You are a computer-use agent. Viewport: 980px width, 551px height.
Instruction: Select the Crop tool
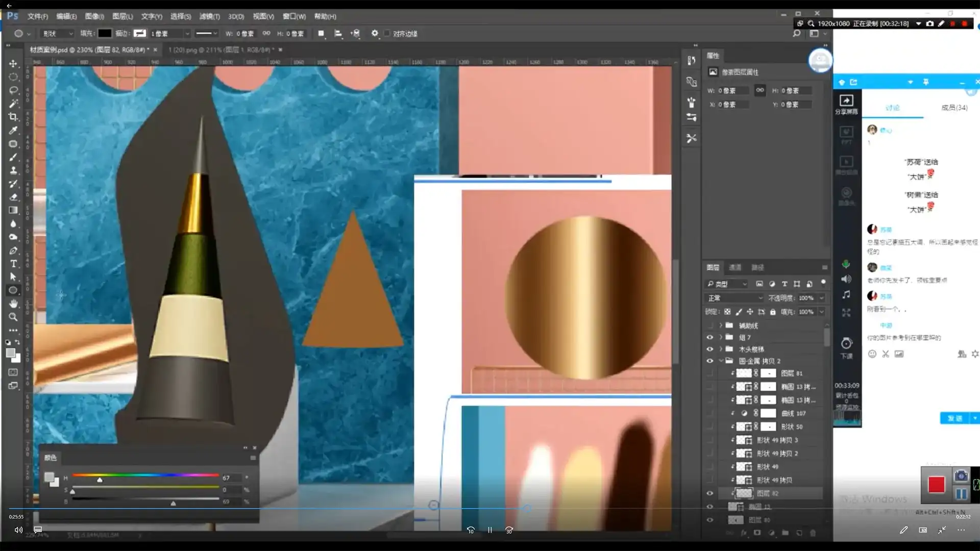pos(13,117)
